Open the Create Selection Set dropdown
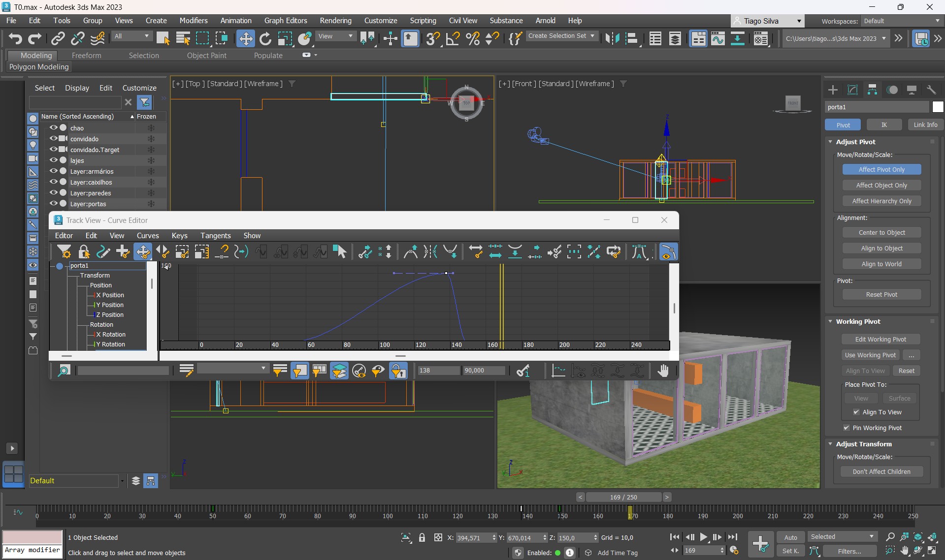The width and height of the screenshot is (945, 560). 561,36
